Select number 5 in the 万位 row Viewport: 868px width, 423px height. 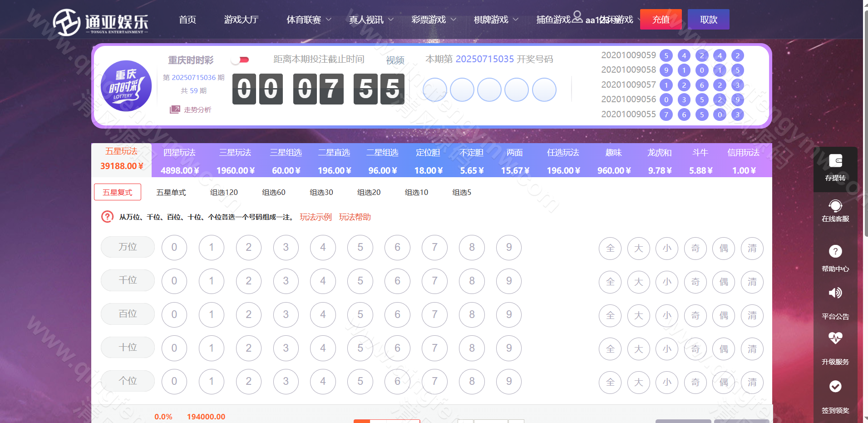pos(360,247)
